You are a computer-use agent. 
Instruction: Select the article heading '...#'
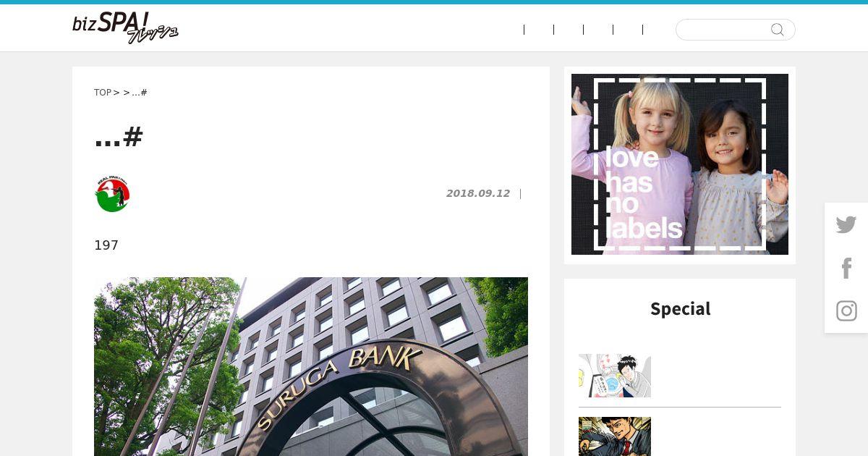pyautogui.click(x=119, y=135)
